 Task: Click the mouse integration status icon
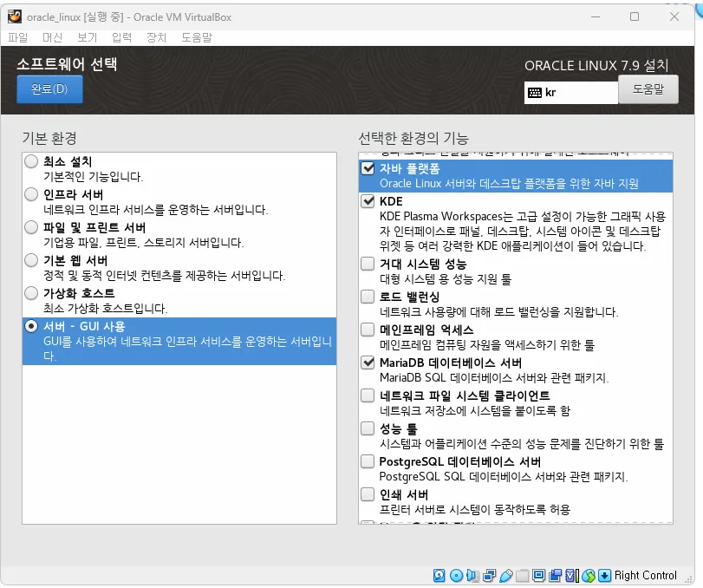pyautogui.click(x=589, y=576)
